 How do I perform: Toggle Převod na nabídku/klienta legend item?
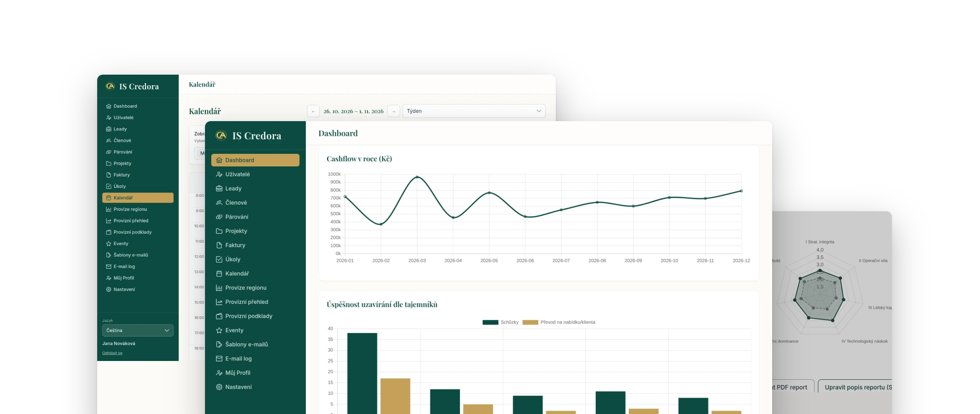pos(559,322)
